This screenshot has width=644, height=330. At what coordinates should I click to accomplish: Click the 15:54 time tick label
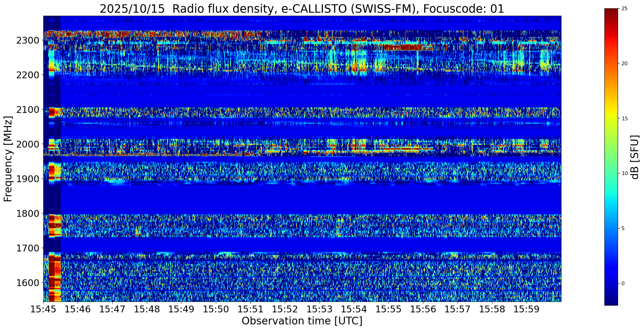point(354,309)
